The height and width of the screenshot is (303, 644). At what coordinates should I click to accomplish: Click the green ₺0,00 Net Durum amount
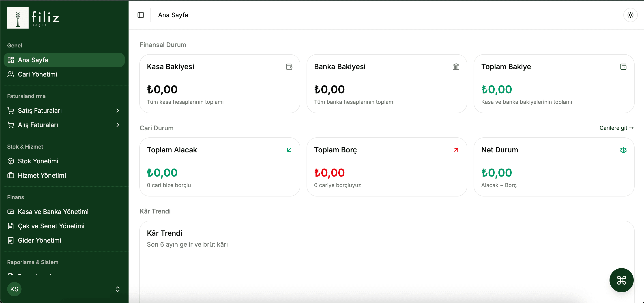[496, 173]
